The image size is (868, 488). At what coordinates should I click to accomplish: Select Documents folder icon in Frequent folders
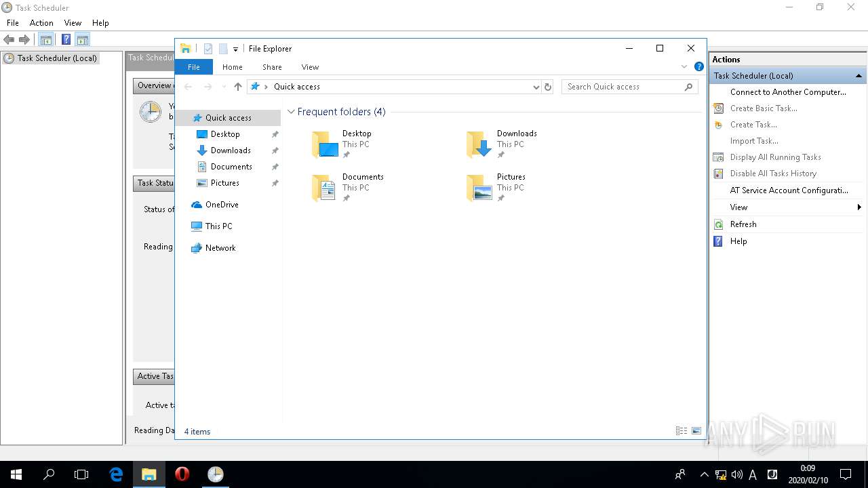[x=325, y=188]
